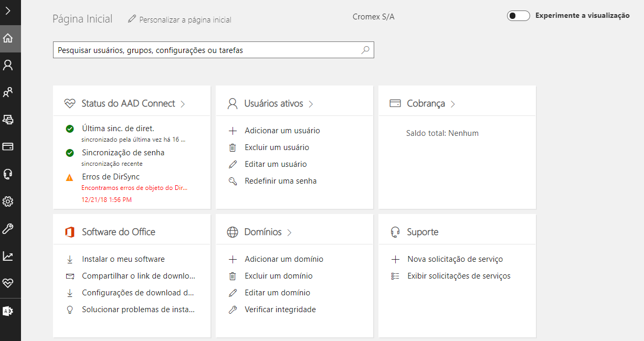The height and width of the screenshot is (341, 644).
Task: Click Adicionar um domínio
Action: point(284,259)
